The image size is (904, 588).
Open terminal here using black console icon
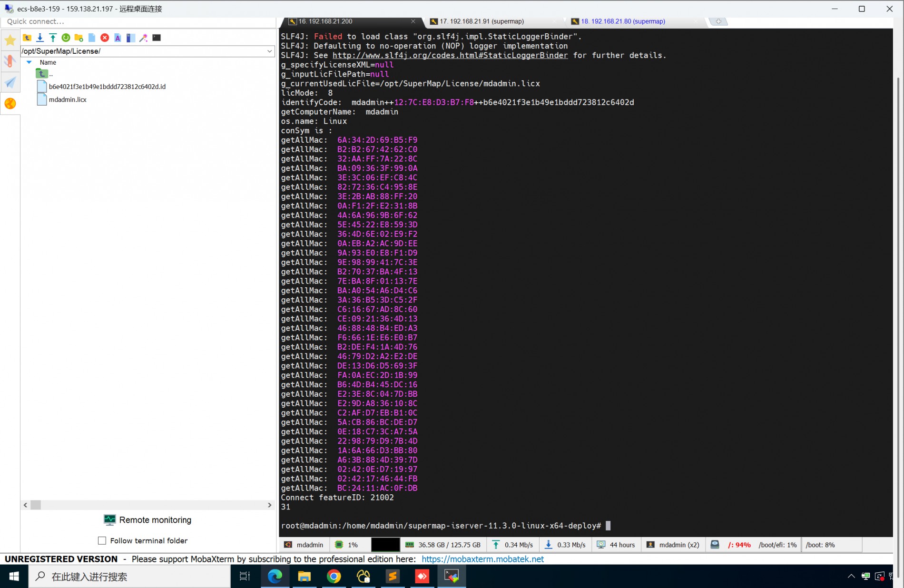click(x=157, y=38)
